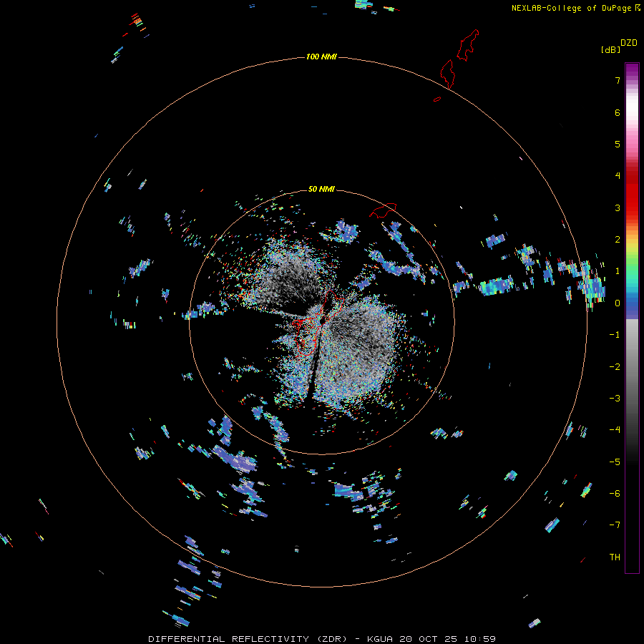
Task: Click the [dB] unit label
Action: 611,49
